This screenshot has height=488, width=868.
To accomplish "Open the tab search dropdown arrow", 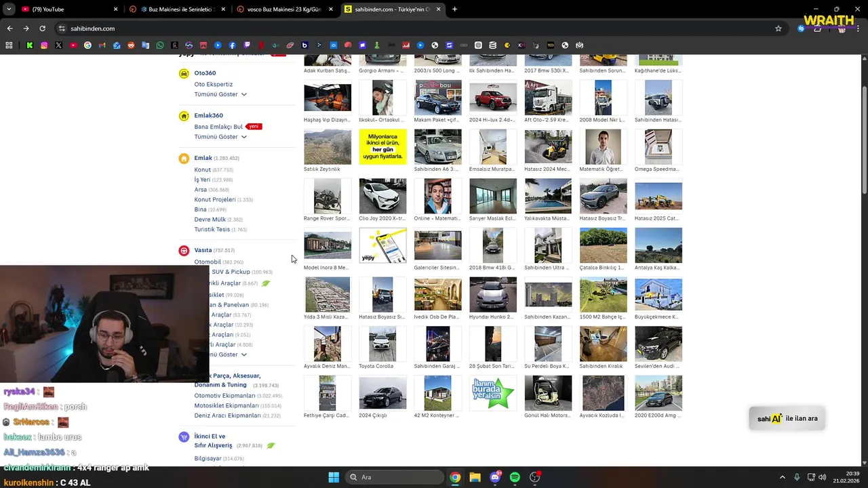I will tap(7, 9).
